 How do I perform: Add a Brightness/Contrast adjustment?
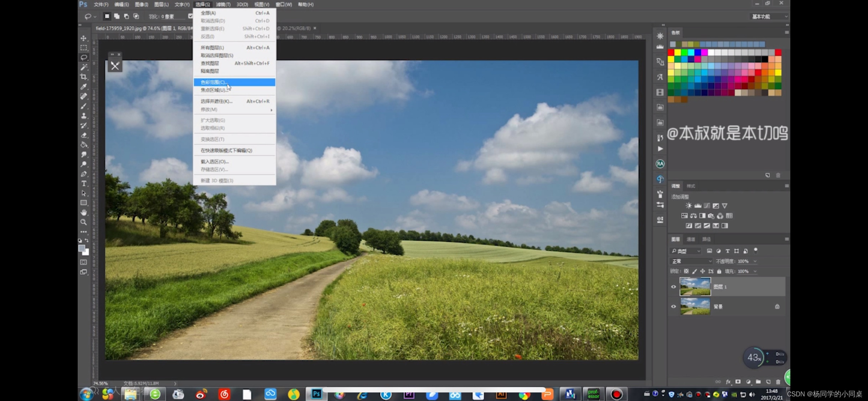click(x=688, y=206)
